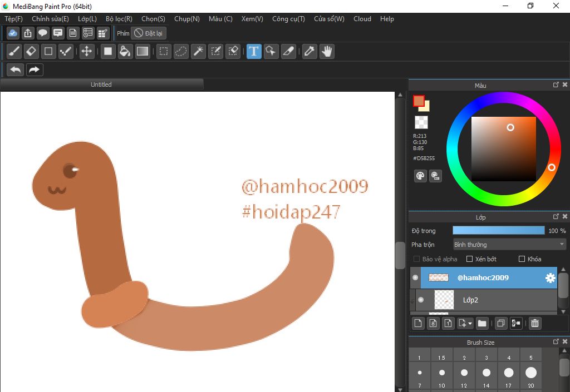This screenshot has width=570, height=392.
Task: Select the Eraser tool
Action: 31,52
